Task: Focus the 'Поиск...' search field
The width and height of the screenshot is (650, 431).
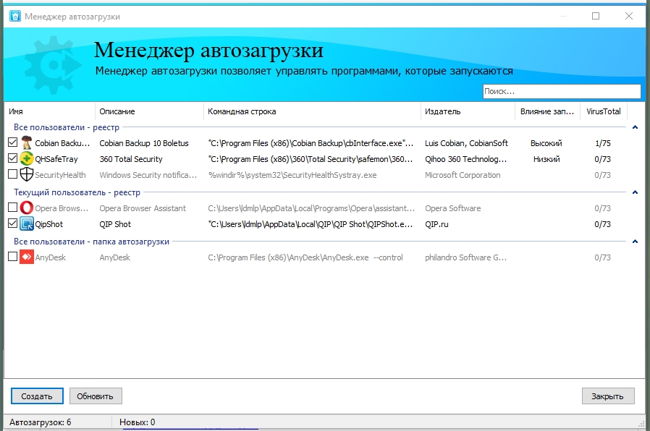Action: (x=562, y=91)
